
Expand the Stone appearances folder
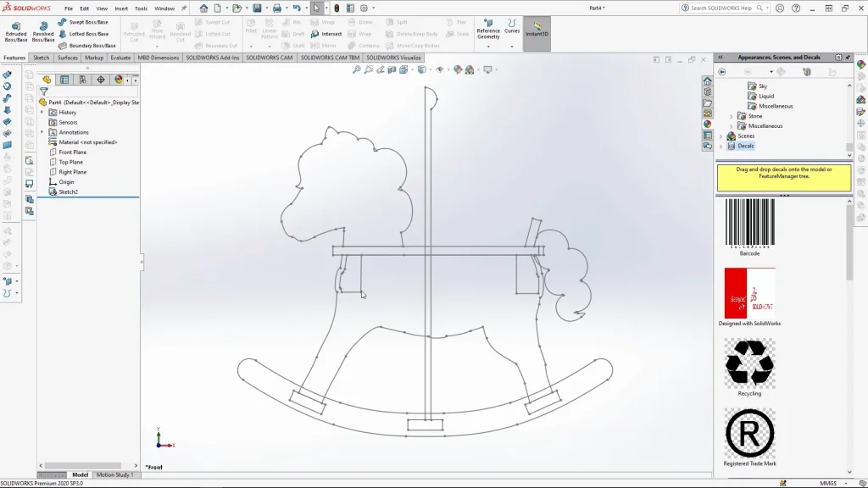731,116
